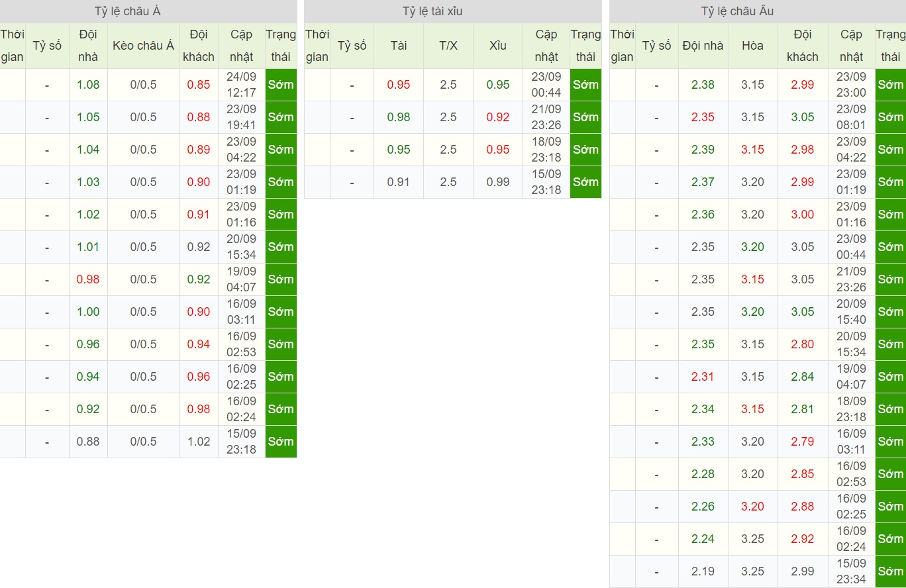Click the home odds value 1.04
Image resolution: width=906 pixels, height=588 pixels.
pyautogui.click(x=88, y=150)
